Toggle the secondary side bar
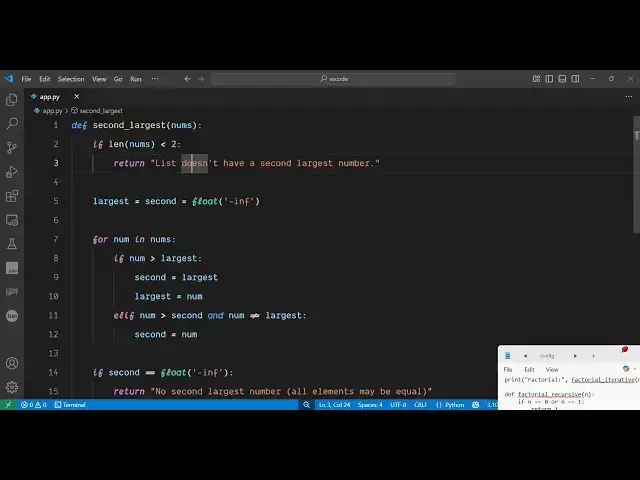This screenshot has height=480, width=640. [576, 79]
